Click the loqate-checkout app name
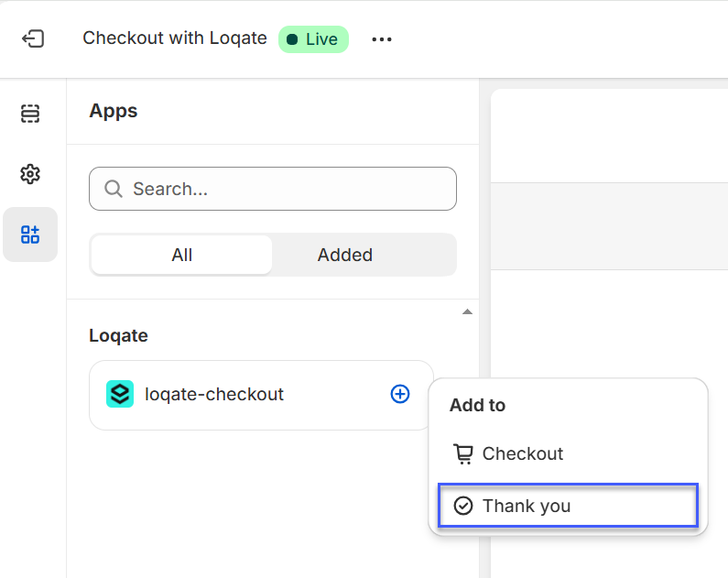 pyautogui.click(x=214, y=395)
